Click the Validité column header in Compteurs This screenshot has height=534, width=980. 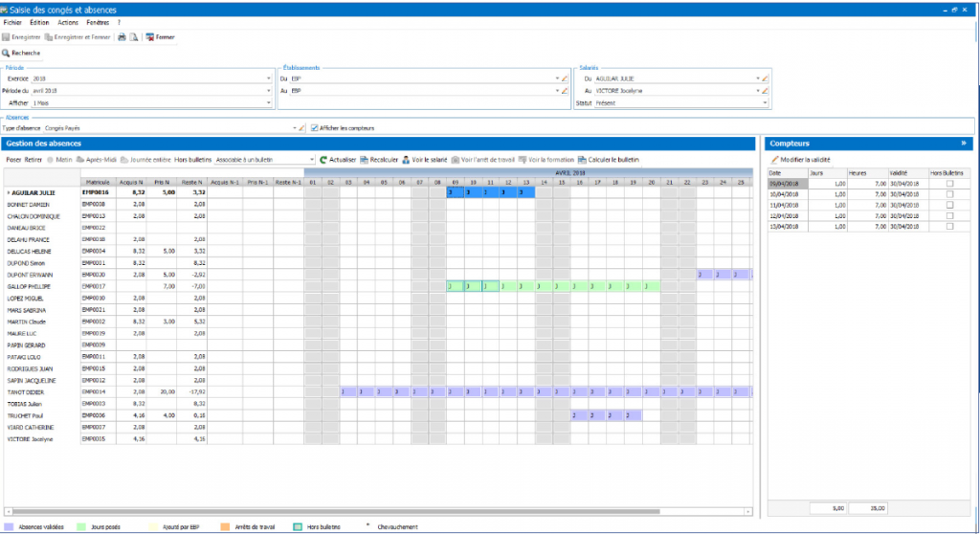[x=907, y=173]
